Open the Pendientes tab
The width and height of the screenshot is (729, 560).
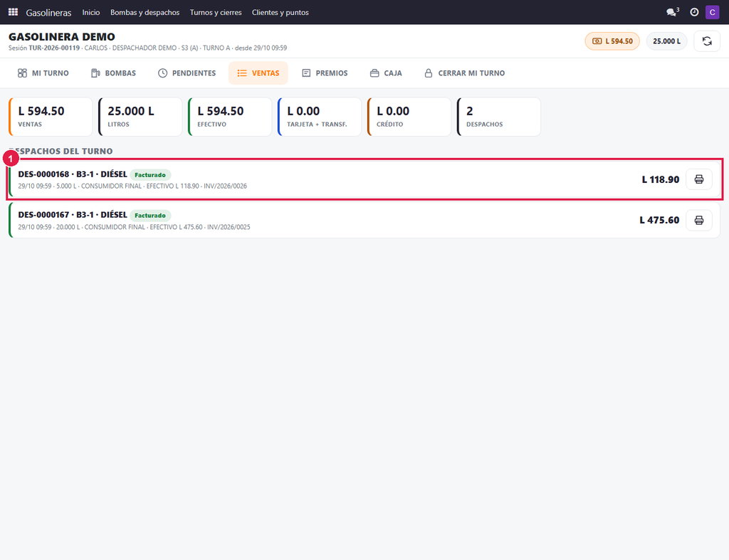[187, 73]
